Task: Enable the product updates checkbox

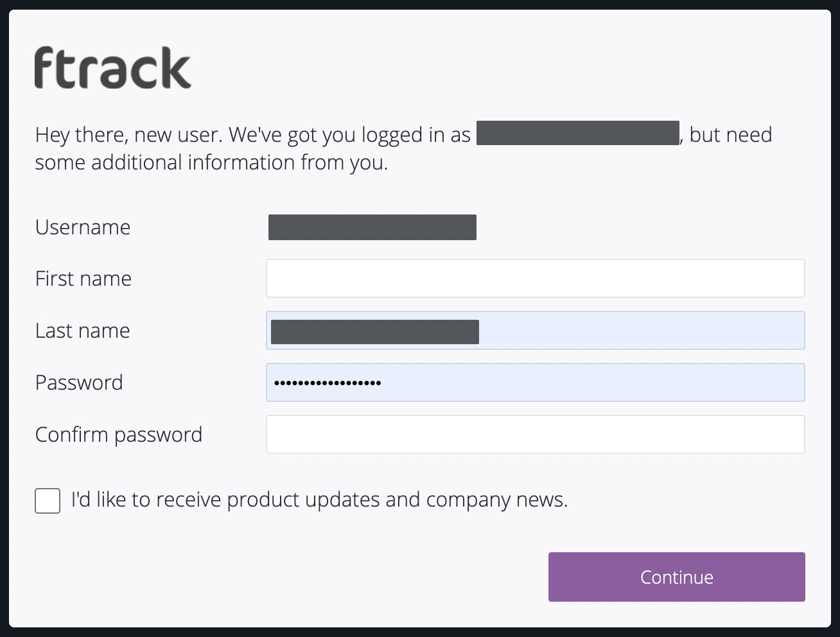Action: 48,501
